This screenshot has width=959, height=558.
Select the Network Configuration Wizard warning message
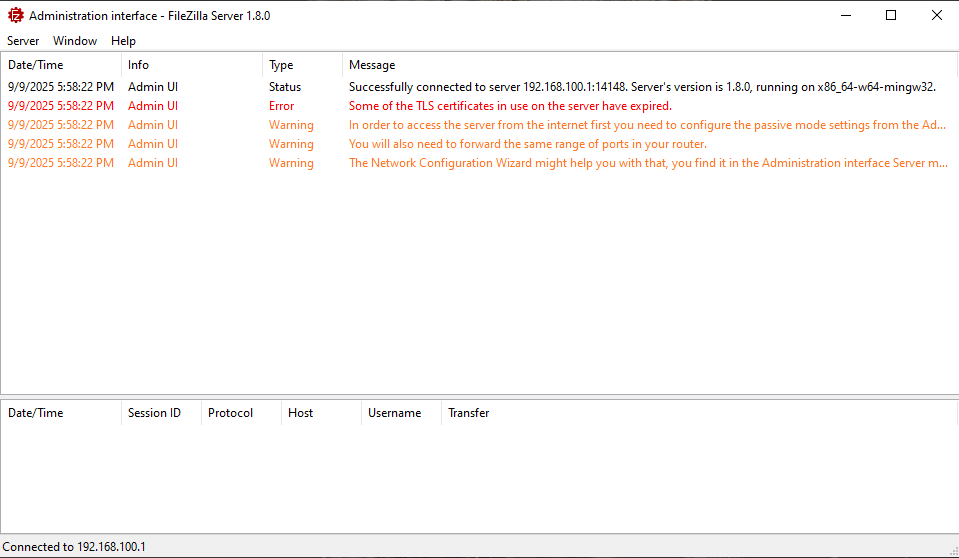(648, 163)
